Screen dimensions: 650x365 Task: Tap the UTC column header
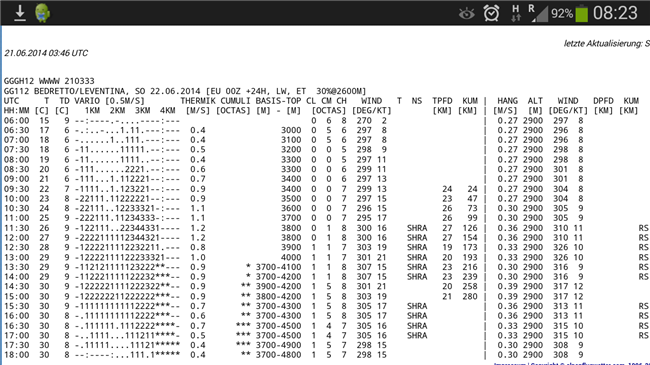12,101
